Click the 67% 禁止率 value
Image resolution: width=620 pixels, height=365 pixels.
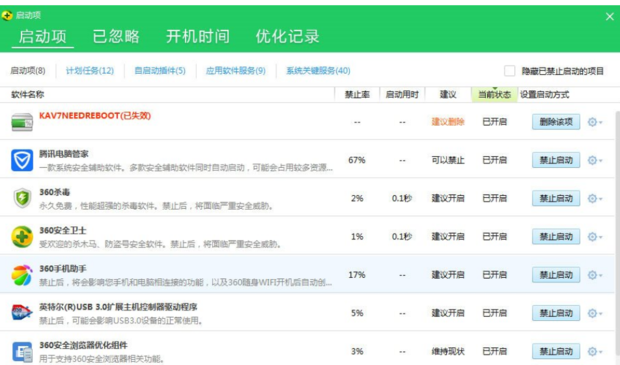[x=357, y=160]
